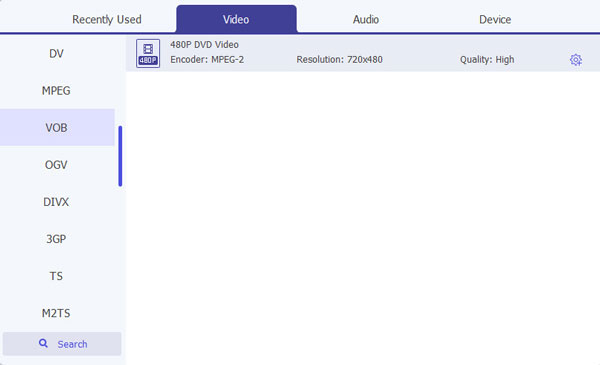Click the 480P format thumbnail icon
Screen dimensions: 600x365
(148, 54)
